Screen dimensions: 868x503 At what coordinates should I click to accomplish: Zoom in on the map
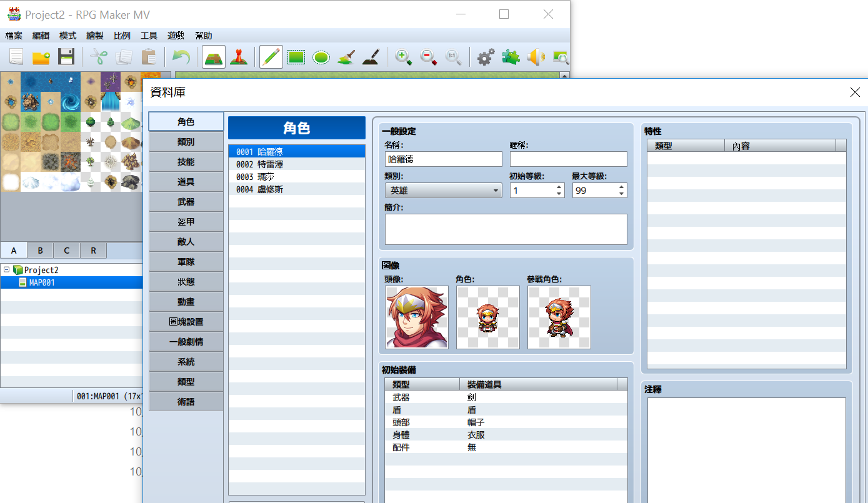[x=404, y=57]
